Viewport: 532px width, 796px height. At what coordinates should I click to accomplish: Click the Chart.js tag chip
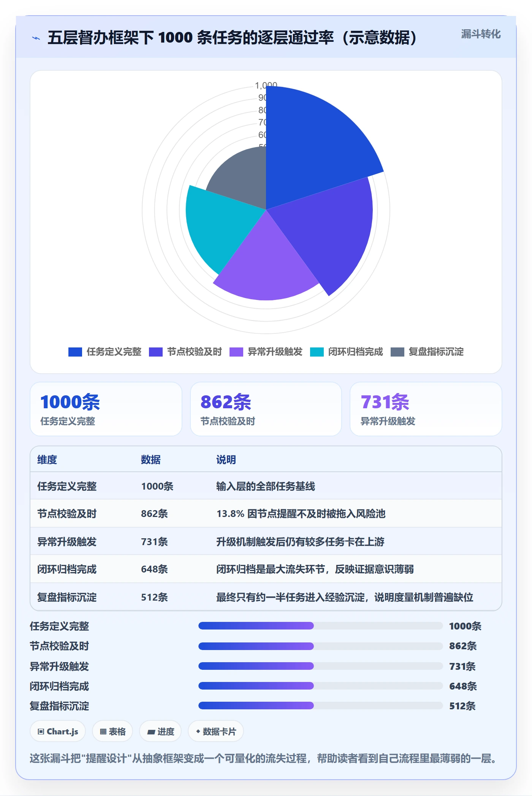point(58,731)
